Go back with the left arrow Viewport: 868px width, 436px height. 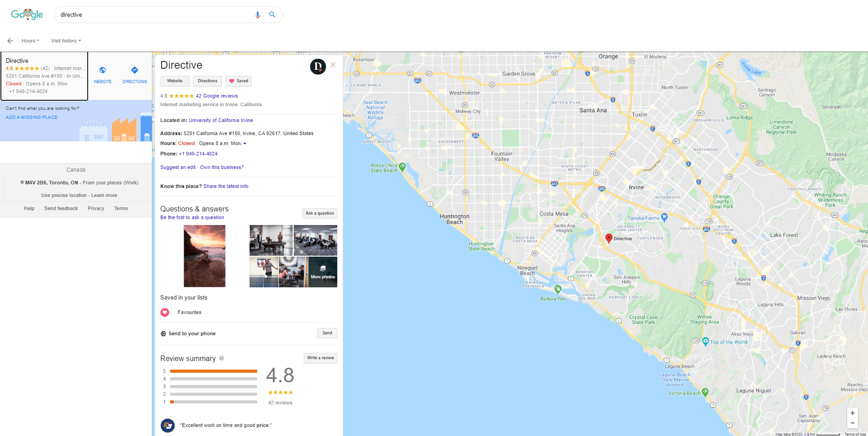point(10,41)
